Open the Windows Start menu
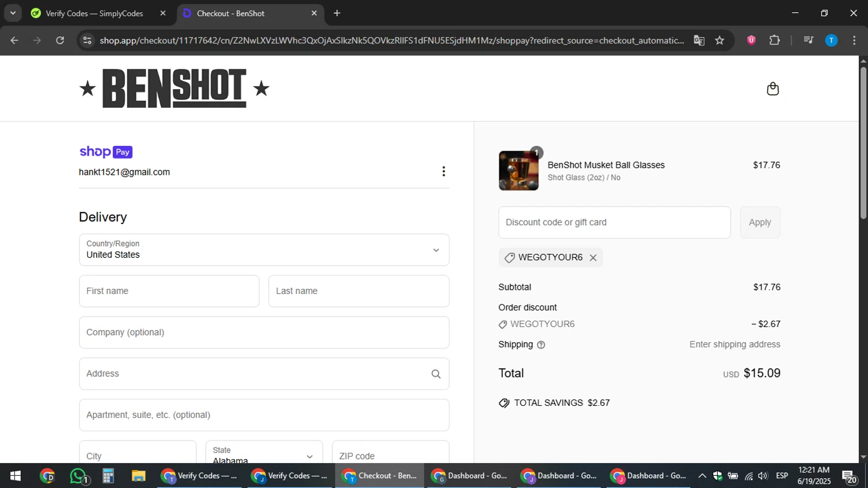This screenshot has width=868, height=488. click(16, 476)
